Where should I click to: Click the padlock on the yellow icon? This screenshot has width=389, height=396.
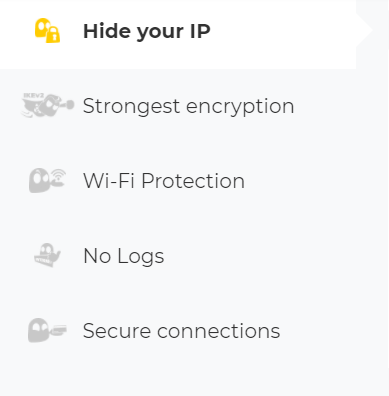53,36
